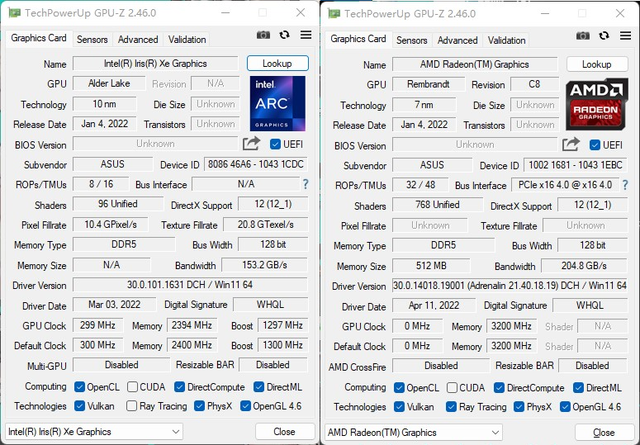
Task: Toggle Vulkan checkbox in Intel window
Action: 80,406
